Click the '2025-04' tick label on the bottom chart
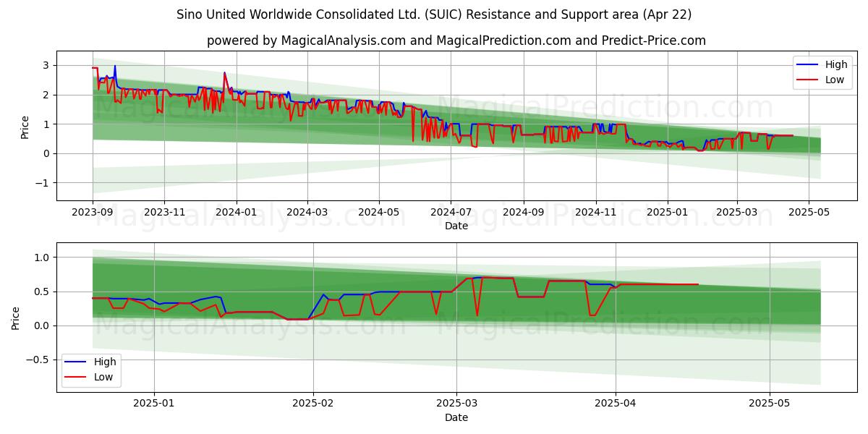Screen dimensions: 868x434 pyautogui.click(x=616, y=404)
